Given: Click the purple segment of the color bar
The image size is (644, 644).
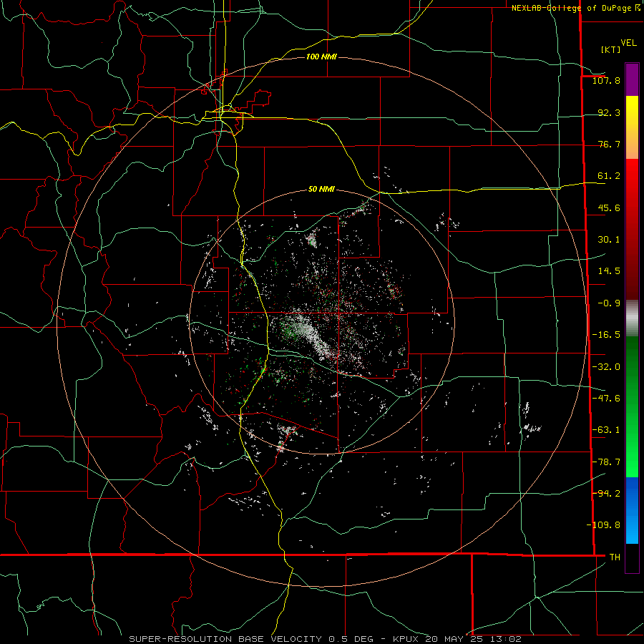Looking at the screenshot, I should [x=632, y=79].
